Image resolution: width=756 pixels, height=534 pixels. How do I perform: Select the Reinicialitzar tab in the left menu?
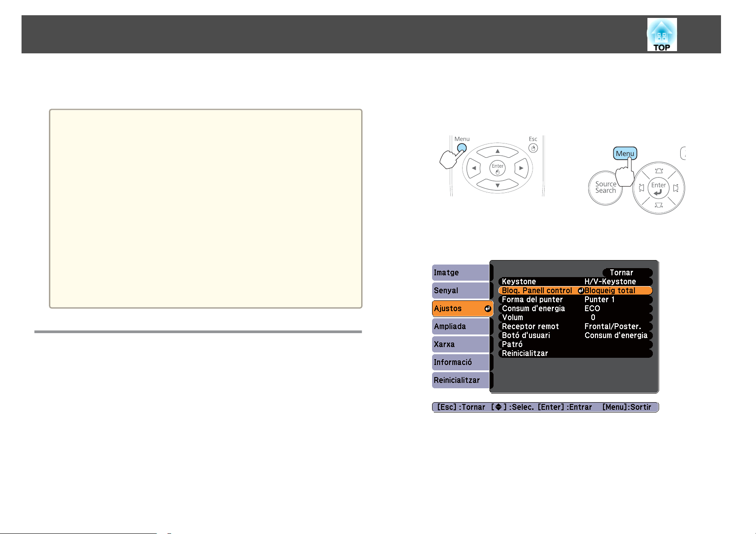(x=461, y=380)
